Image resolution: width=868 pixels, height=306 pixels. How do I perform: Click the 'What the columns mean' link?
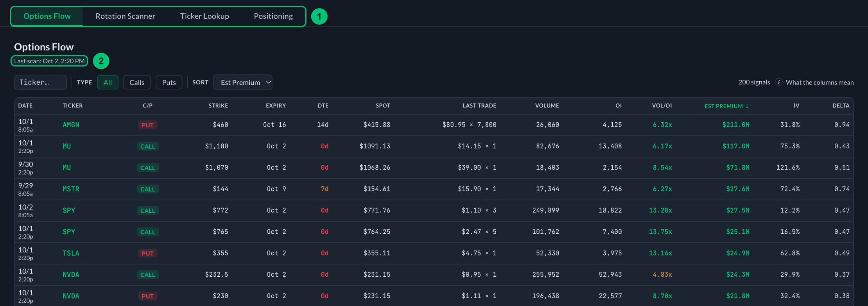point(820,82)
